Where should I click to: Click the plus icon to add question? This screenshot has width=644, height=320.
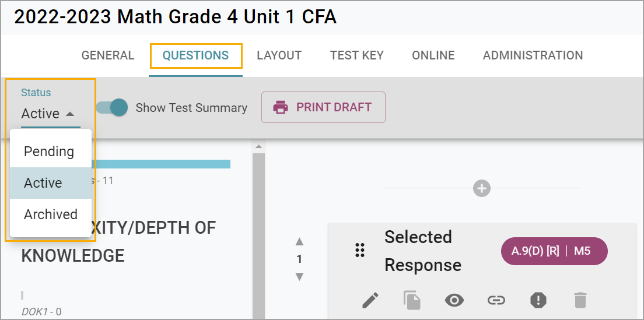(482, 188)
